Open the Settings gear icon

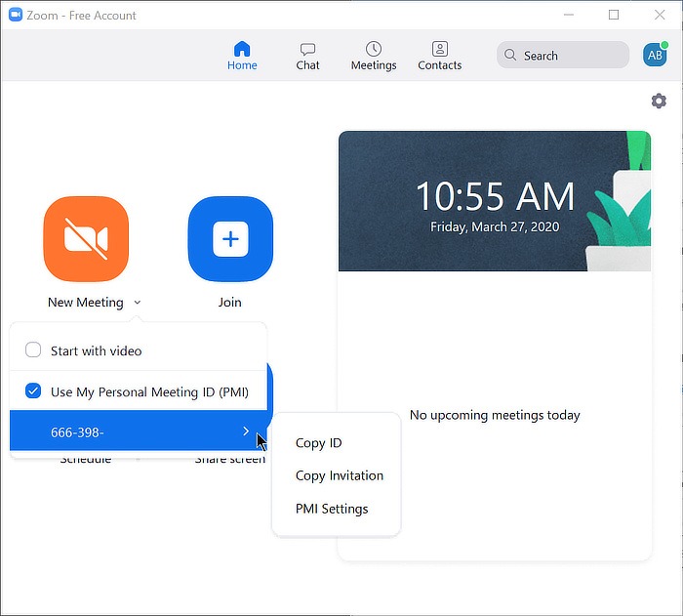(659, 102)
